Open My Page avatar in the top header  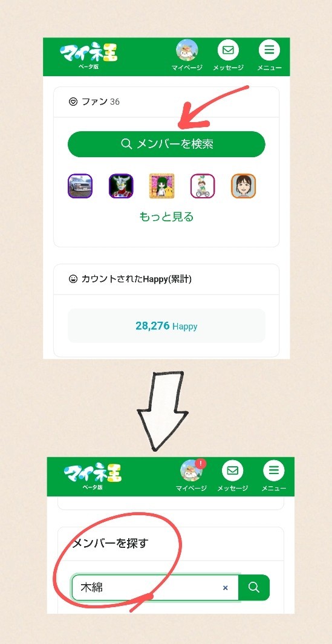[187, 51]
